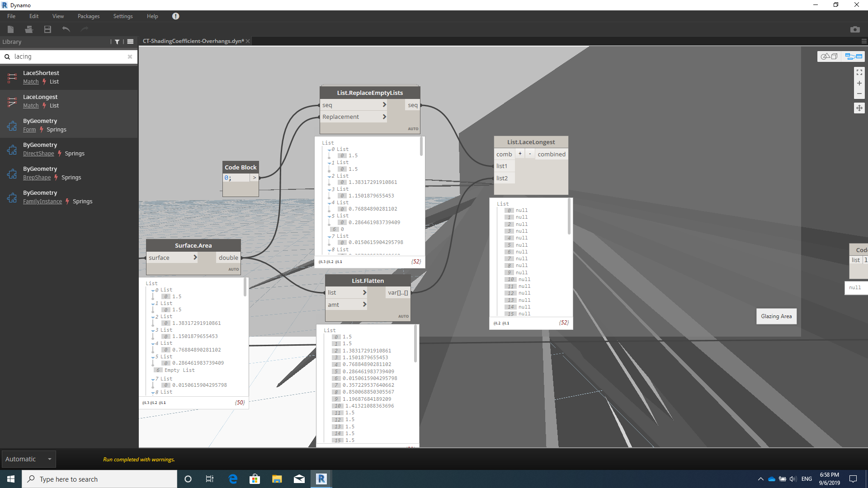868x488 pixels.
Task: Click the Zoom In plus icon
Action: (859, 83)
